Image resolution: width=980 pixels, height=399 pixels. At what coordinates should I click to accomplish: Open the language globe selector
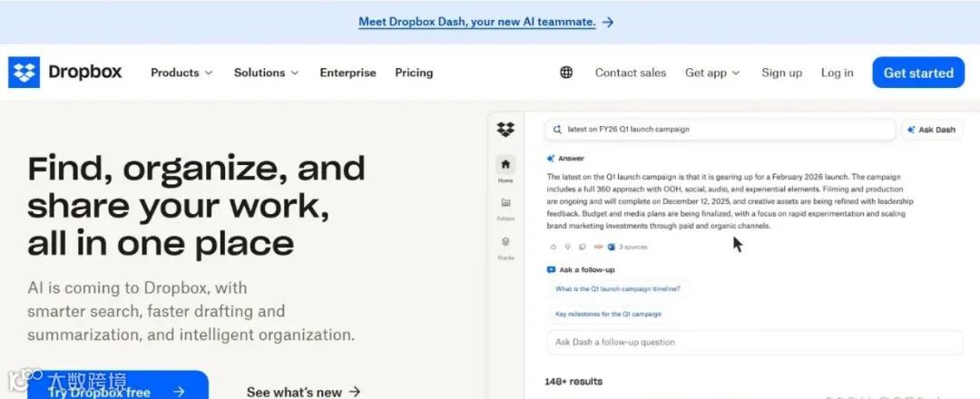pyautogui.click(x=566, y=73)
